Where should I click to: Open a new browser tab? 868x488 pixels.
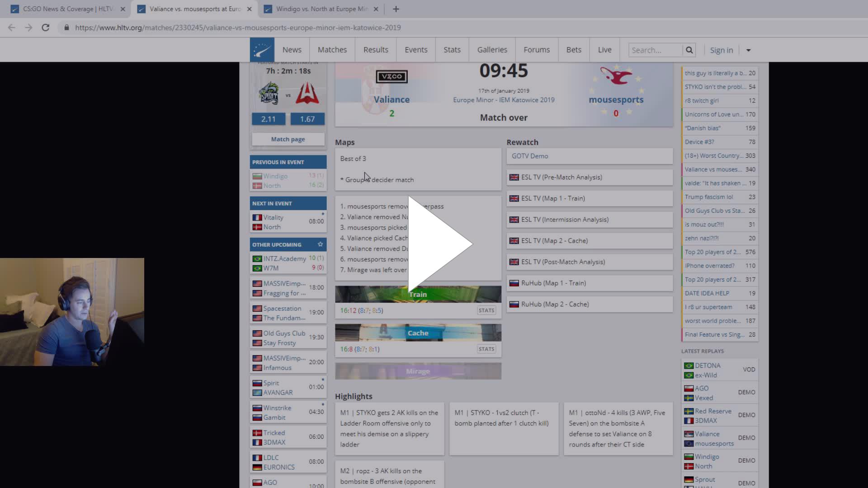click(396, 9)
